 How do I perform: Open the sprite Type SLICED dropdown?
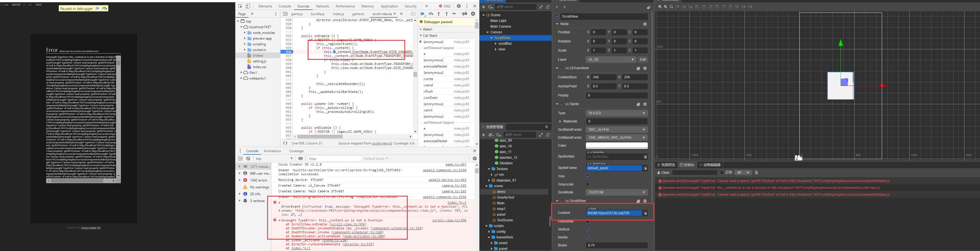617,113
